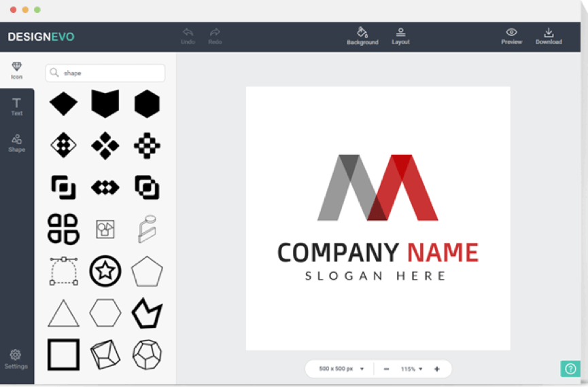Choose the bold square outline shape
This screenshot has width=588, height=387.
point(63,354)
